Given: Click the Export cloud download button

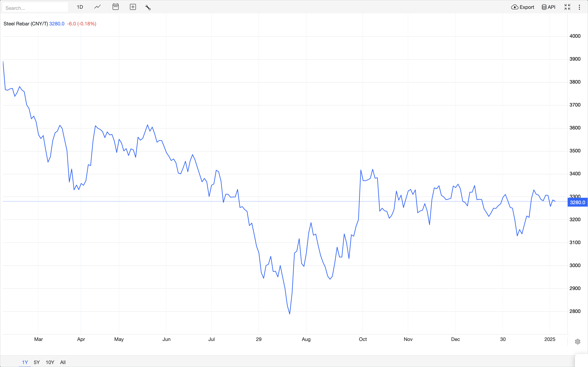Looking at the screenshot, I should (x=523, y=7).
